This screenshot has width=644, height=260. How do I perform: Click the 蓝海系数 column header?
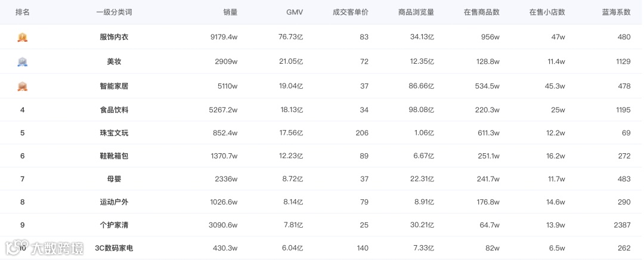click(x=616, y=13)
